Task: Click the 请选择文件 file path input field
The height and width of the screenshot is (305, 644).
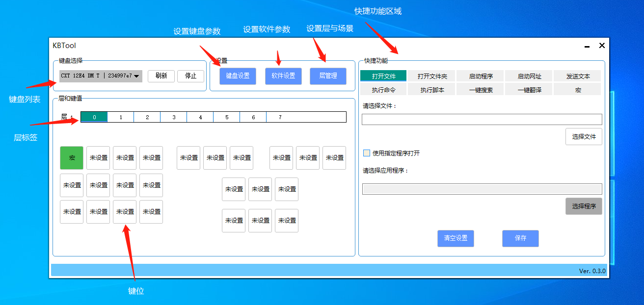Action: coord(482,119)
